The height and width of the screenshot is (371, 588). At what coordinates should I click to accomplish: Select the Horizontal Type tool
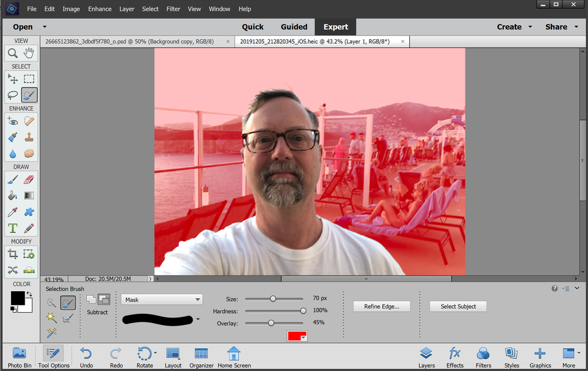[x=13, y=228]
